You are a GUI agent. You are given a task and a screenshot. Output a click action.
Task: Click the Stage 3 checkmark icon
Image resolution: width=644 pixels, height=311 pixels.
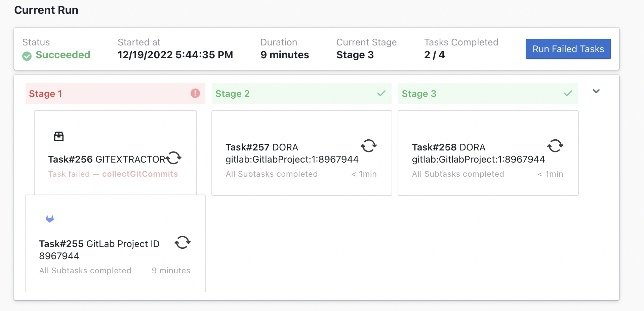[568, 93]
